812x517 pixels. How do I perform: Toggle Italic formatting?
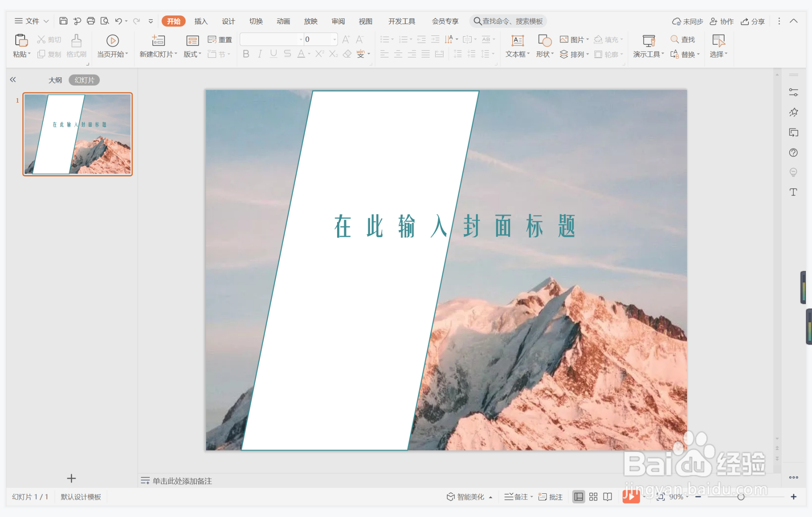click(x=260, y=54)
